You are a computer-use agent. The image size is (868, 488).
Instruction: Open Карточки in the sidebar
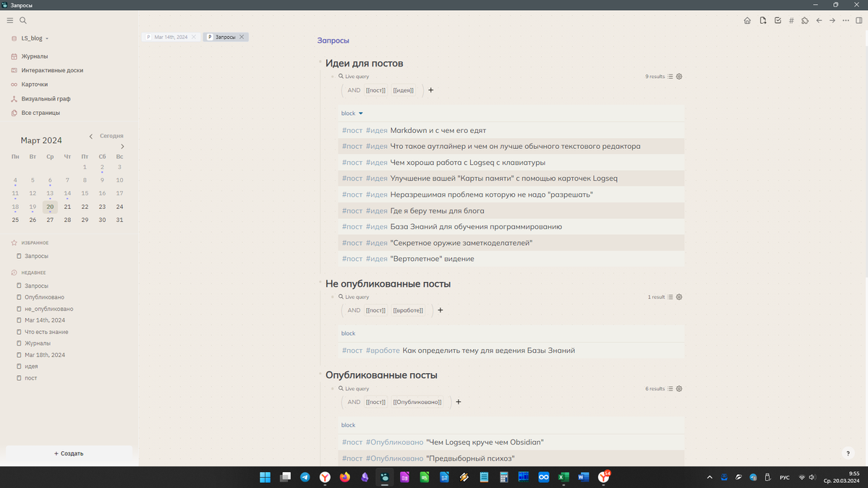[x=35, y=85]
